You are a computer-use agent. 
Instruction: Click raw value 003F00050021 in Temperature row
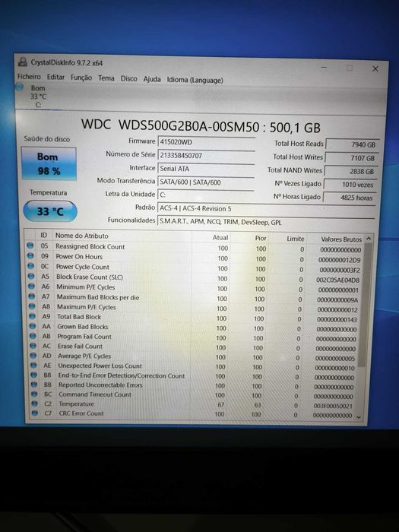tap(333, 406)
